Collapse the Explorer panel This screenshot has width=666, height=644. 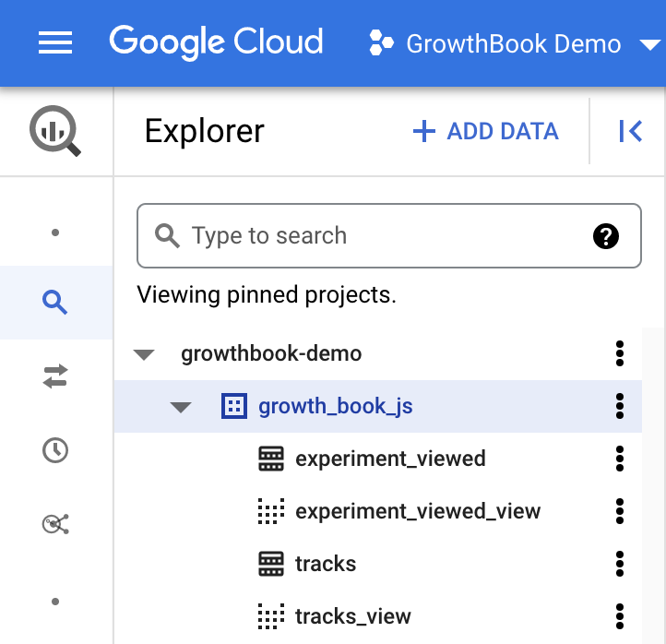coord(630,131)
